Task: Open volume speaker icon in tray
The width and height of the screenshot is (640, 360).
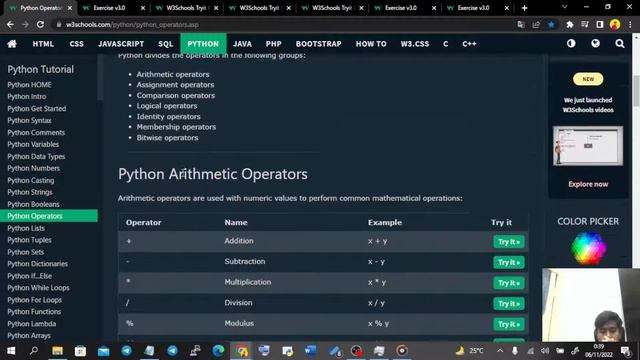Action: (544, 351)
